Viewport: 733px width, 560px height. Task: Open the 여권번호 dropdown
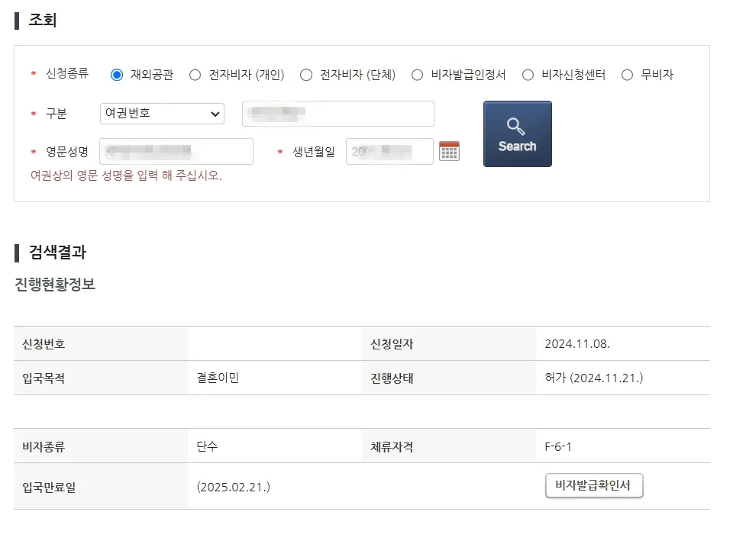pyautogui.click(x=162, y=114)
